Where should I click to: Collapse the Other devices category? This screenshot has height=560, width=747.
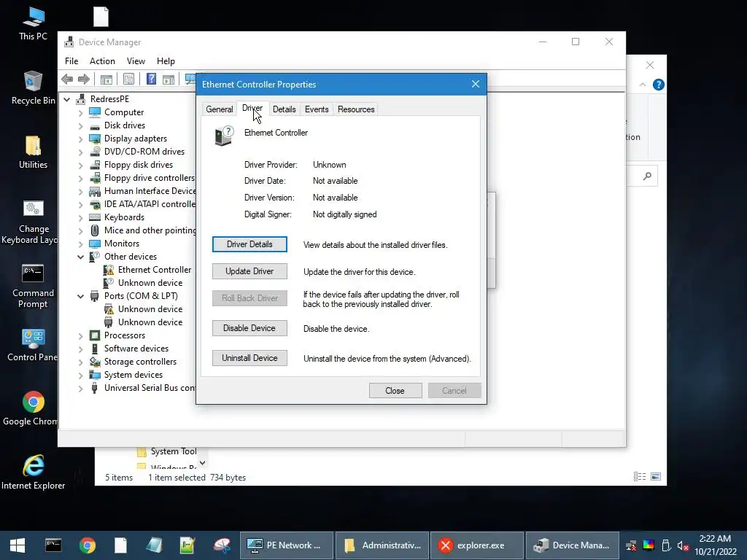(x=80, y=257)
